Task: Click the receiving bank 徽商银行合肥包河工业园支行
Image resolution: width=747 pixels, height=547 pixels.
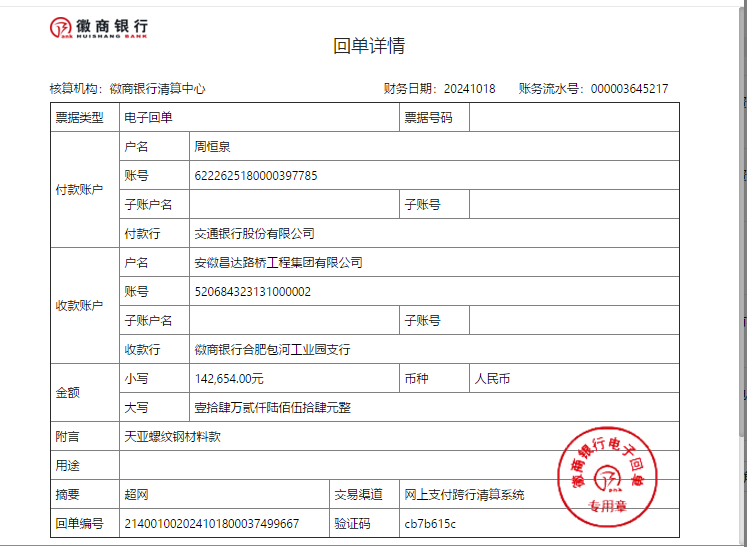Action: (x=272, y=350)
